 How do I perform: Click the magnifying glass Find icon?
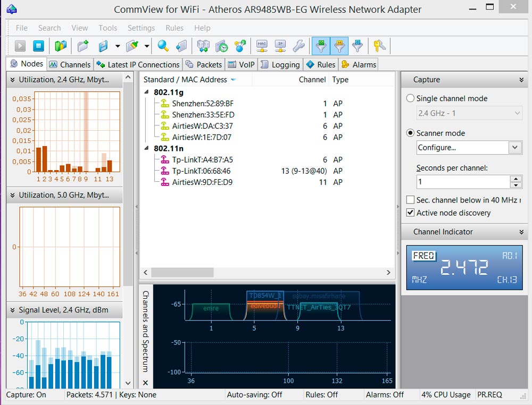point(163,46)
